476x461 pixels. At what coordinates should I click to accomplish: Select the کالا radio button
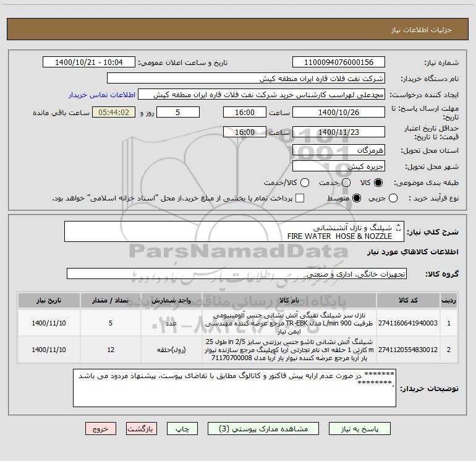[378, 183]
